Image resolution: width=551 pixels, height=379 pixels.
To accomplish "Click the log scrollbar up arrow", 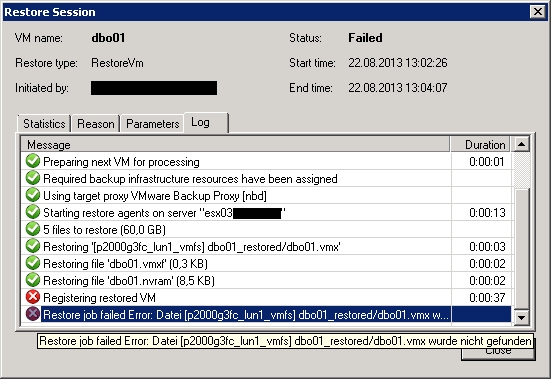I will [521, 144].
